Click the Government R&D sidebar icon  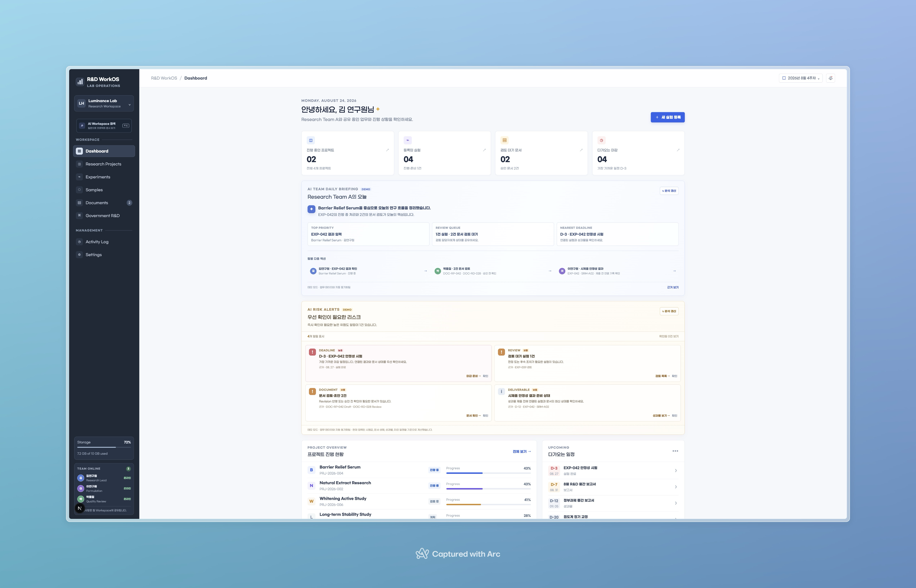coord(79,215)
